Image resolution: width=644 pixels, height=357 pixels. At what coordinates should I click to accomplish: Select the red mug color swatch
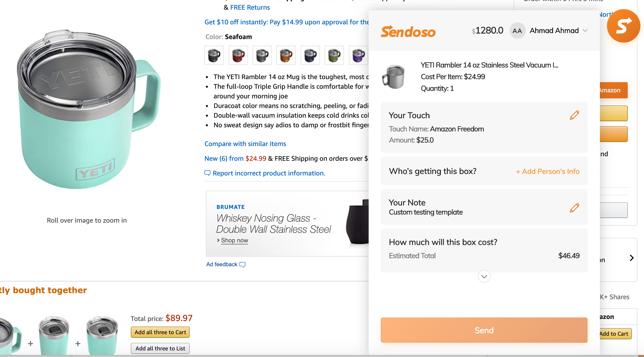[x=238, y=55]
